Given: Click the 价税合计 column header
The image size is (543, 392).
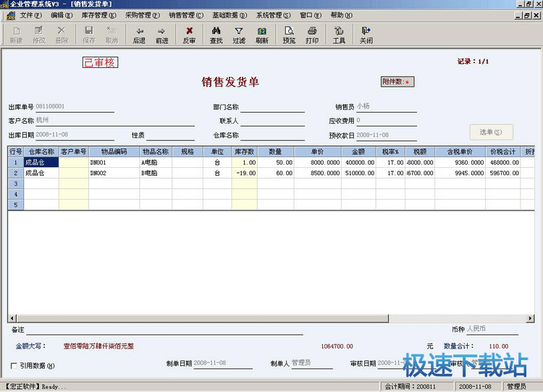Looking at the screenshot, I should click(503, 152).
